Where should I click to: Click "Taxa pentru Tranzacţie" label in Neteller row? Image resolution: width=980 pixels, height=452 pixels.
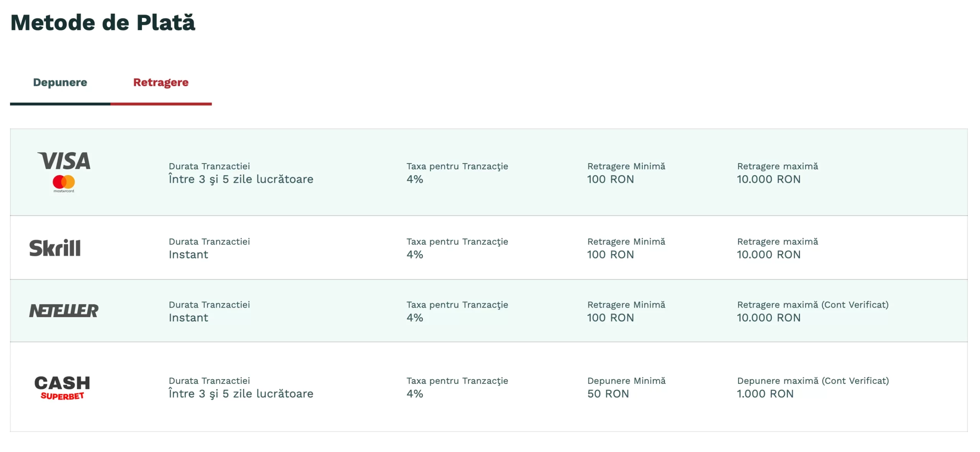457,305
